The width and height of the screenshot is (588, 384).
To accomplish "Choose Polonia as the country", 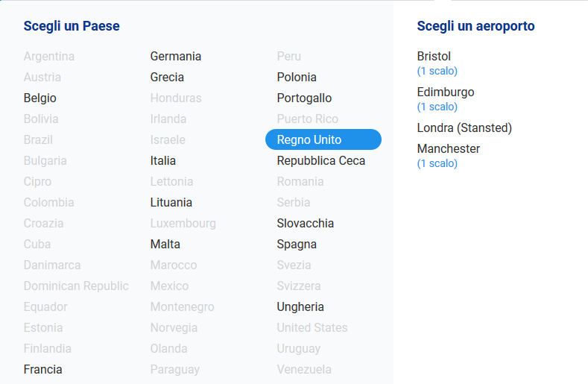I will (297, 78).
